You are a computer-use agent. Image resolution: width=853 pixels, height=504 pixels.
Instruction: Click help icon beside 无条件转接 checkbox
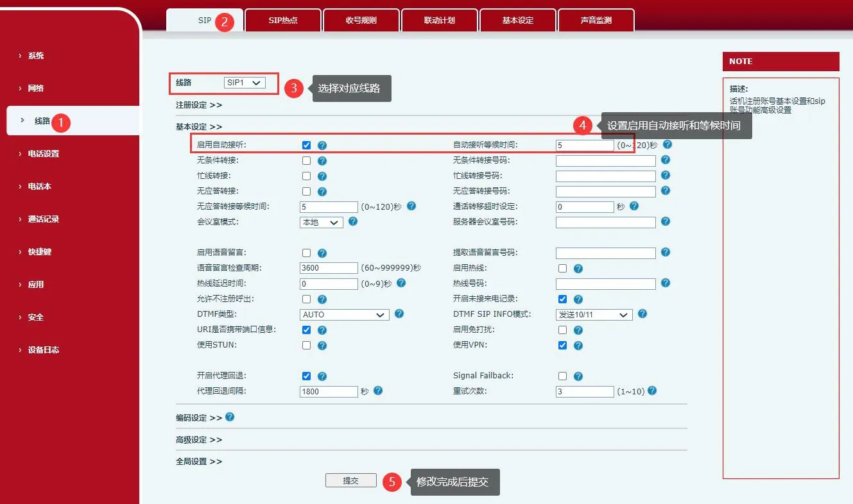322,161
